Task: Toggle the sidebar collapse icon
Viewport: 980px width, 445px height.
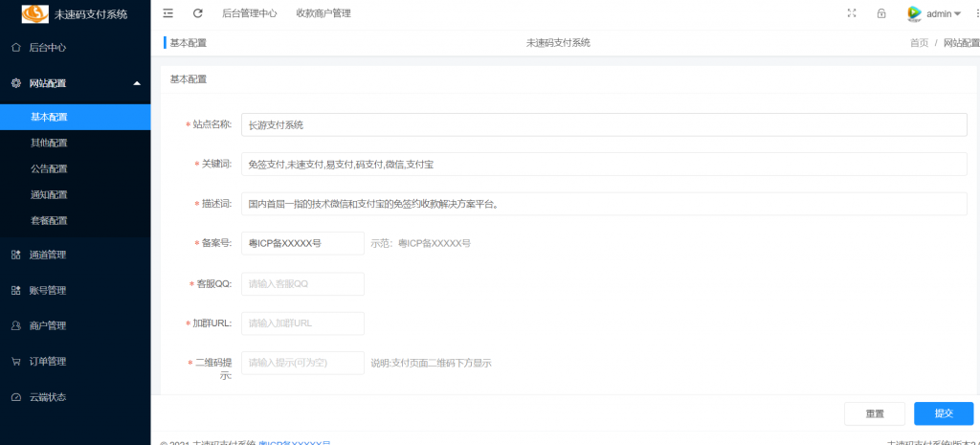Action: tap(168, 13)
